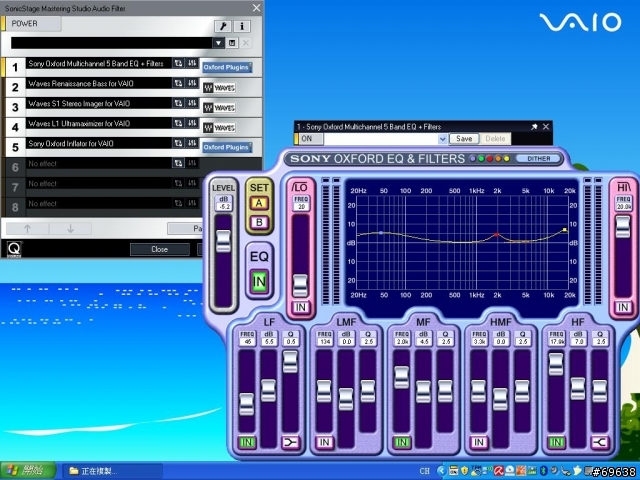Open faders icon for Sony Oxford Inflator
640x480 pixels.
click(192, 143)
